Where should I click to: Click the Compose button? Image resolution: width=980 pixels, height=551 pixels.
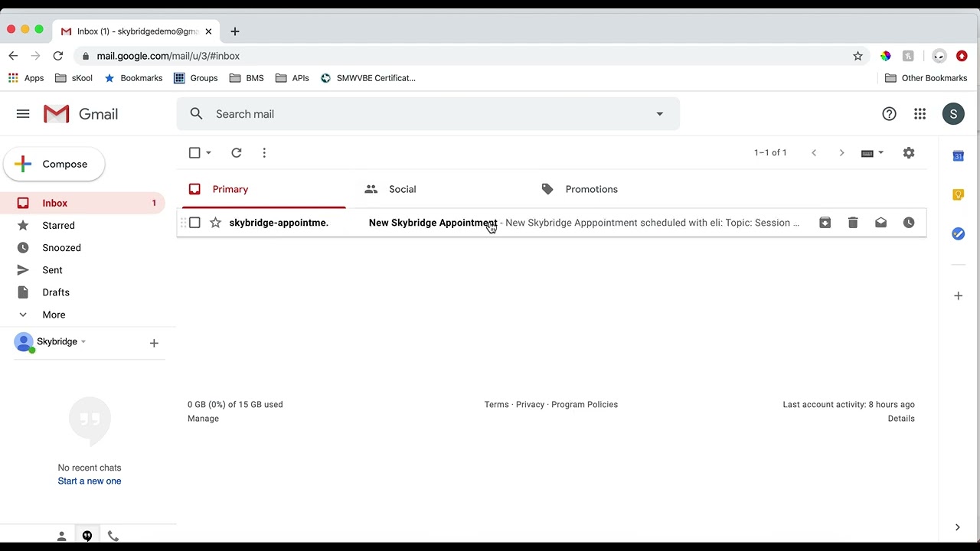[54, 165]
